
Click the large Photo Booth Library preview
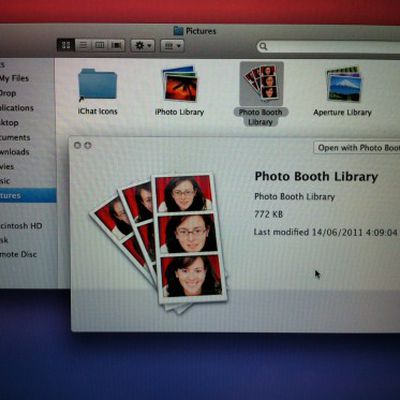pos(159,242)
